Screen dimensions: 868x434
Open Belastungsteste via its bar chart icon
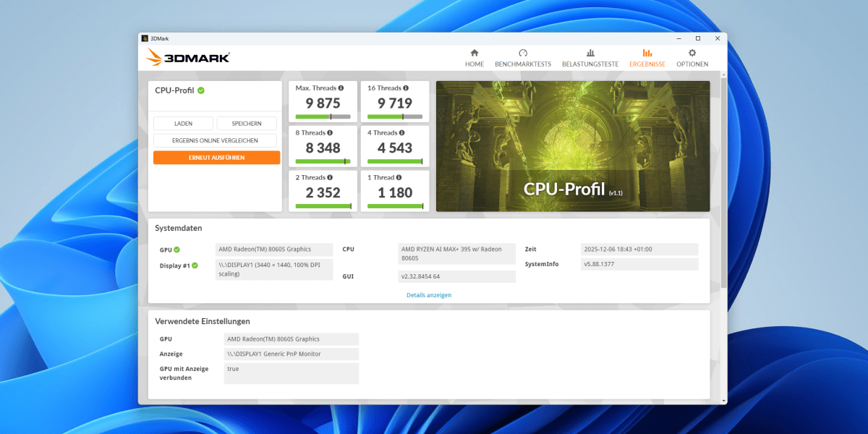tap(590, 54)
